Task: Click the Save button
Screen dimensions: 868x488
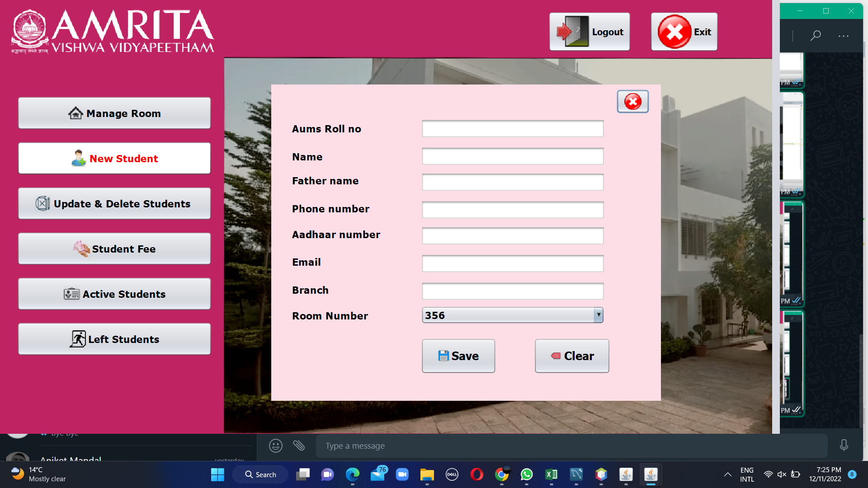Action: point(458,356)
